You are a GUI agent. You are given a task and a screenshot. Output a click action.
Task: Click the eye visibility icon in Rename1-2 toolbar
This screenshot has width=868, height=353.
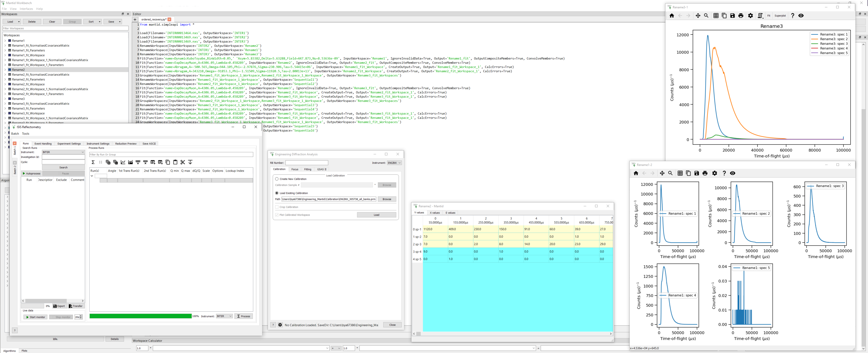point(733,173)
